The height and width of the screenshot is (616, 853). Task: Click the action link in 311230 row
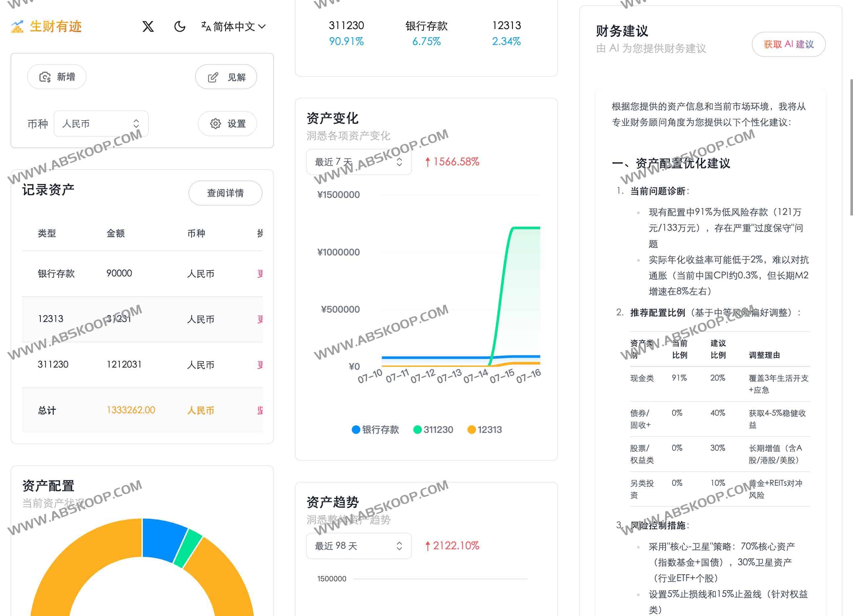tap(260, 365)
